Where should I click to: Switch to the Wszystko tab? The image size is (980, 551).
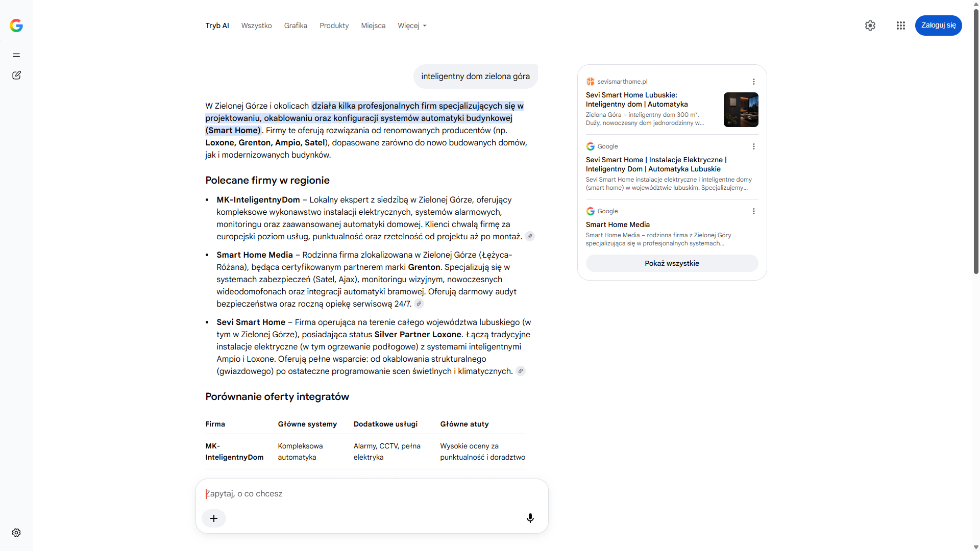point(256,26)
